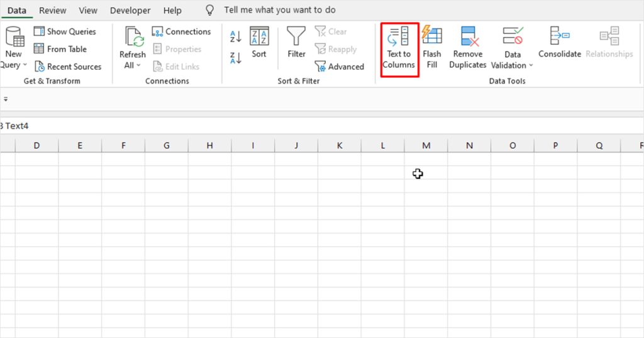
Task: Open the Help tab
Action: (x=172, y=10)
